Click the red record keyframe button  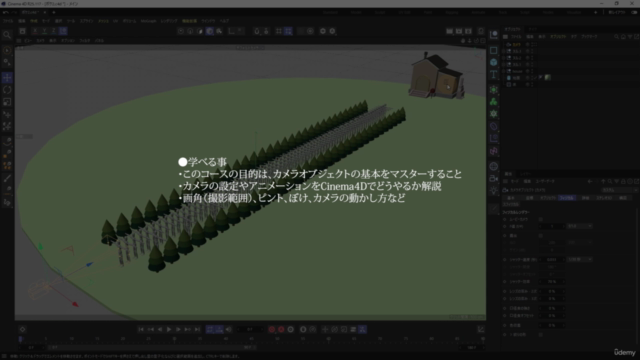point(272,329)
